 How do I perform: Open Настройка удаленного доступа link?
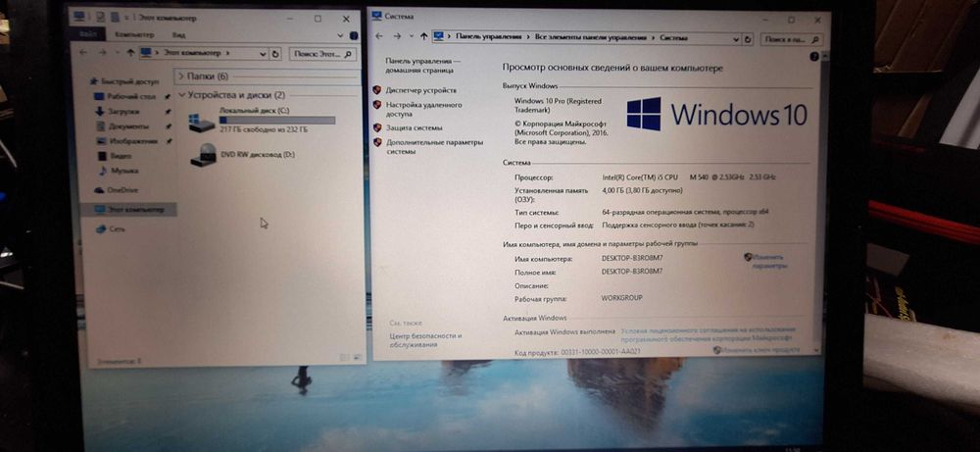[423, 110]
